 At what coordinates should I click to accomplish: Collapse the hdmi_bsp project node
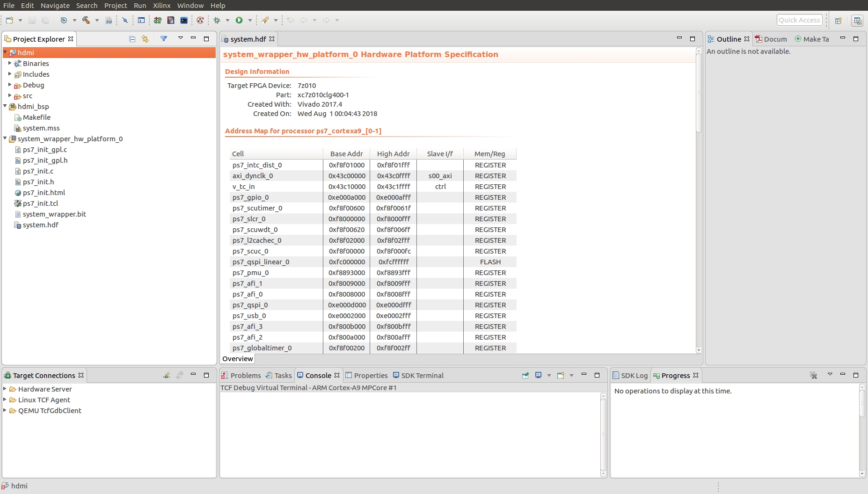(x=5, y=106)
